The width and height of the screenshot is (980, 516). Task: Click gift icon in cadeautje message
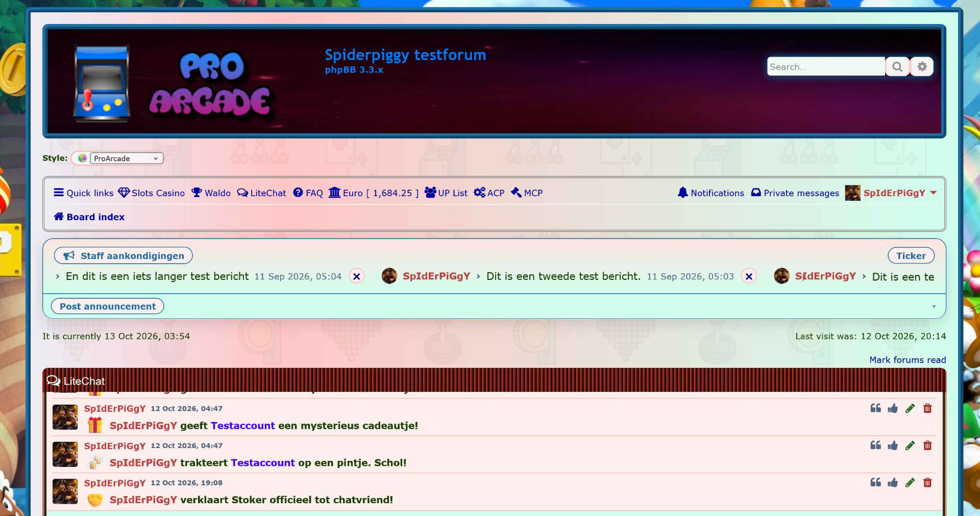tap(95, 425)
